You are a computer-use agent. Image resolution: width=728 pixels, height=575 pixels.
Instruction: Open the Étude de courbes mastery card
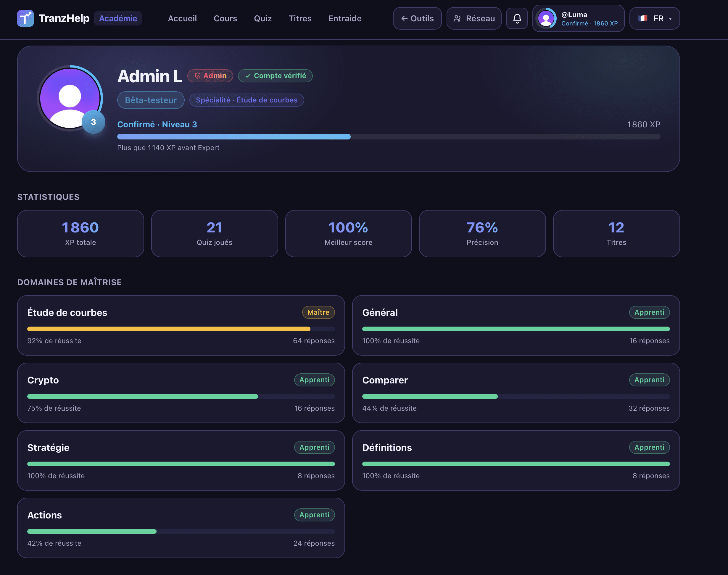[181, 325]
